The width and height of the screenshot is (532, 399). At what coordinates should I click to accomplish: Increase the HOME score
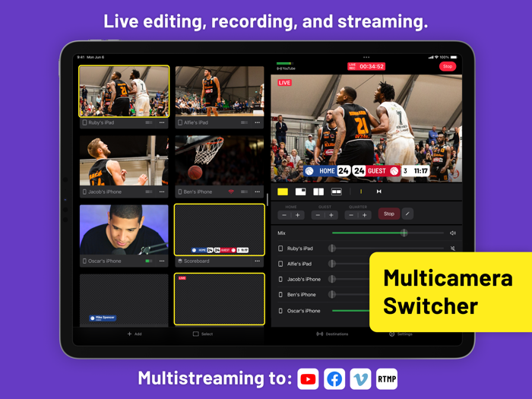tap(298, 215)
